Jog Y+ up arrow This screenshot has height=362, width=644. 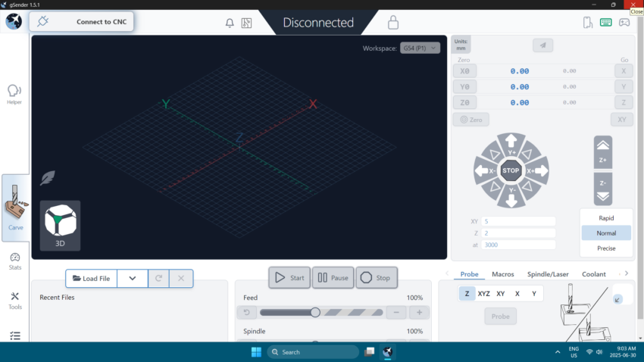click(511, 144)
